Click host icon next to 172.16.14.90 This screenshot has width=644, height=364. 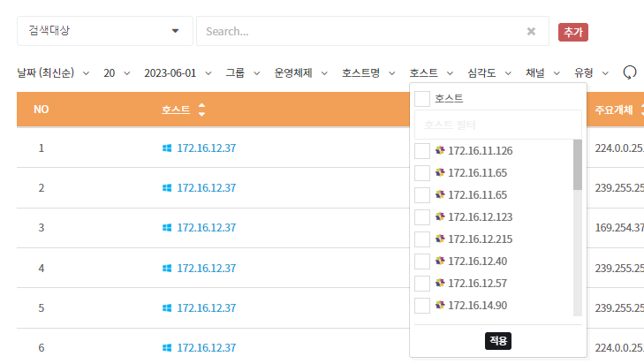(x=440, y=305)
